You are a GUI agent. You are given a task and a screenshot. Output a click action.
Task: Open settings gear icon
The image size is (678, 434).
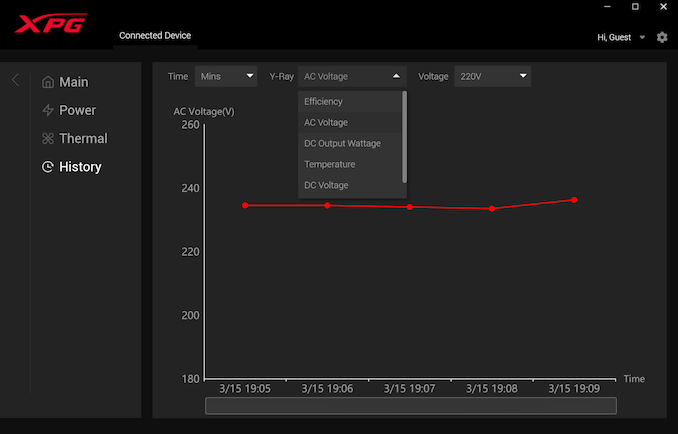pyautogui.click(x=662, y=37)
